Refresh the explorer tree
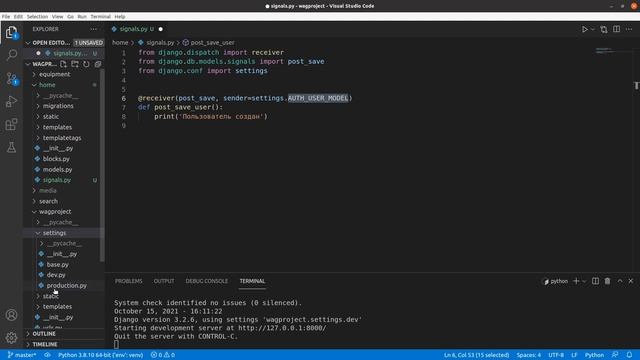 [x=86, y=64]
